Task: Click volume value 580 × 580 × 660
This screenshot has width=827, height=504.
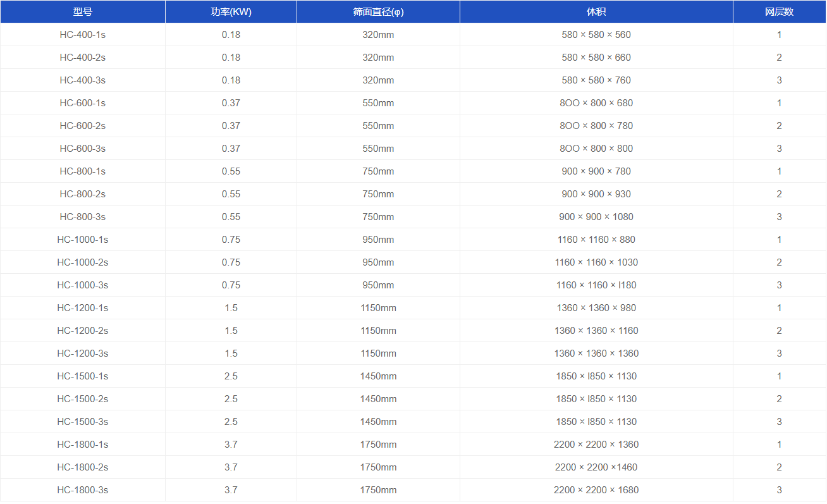Action: point(596,58)
